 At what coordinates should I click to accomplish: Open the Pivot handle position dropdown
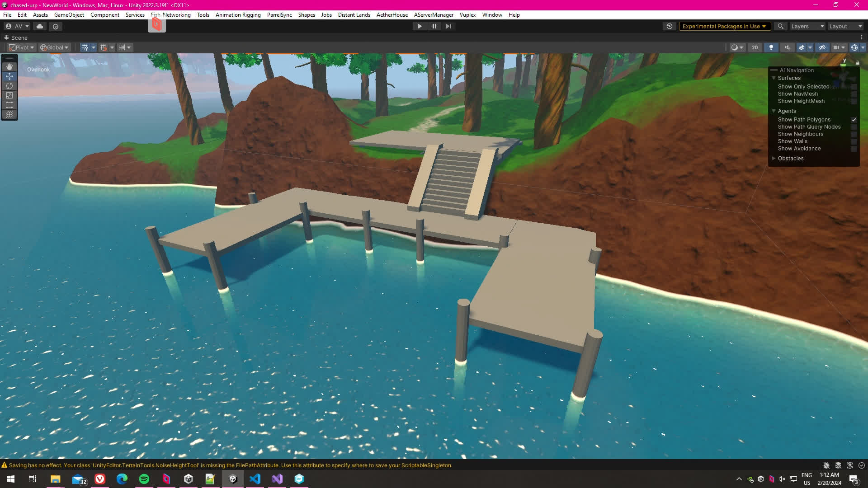point(22,47)
